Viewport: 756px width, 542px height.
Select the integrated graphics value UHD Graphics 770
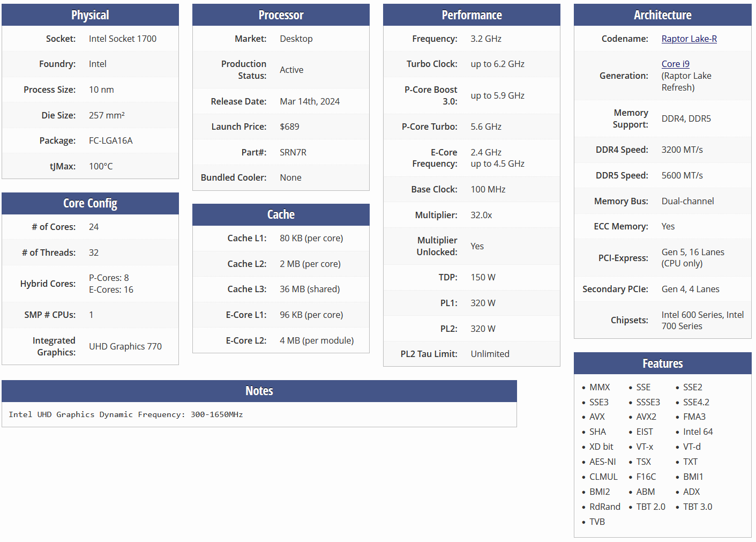point(125,346)
